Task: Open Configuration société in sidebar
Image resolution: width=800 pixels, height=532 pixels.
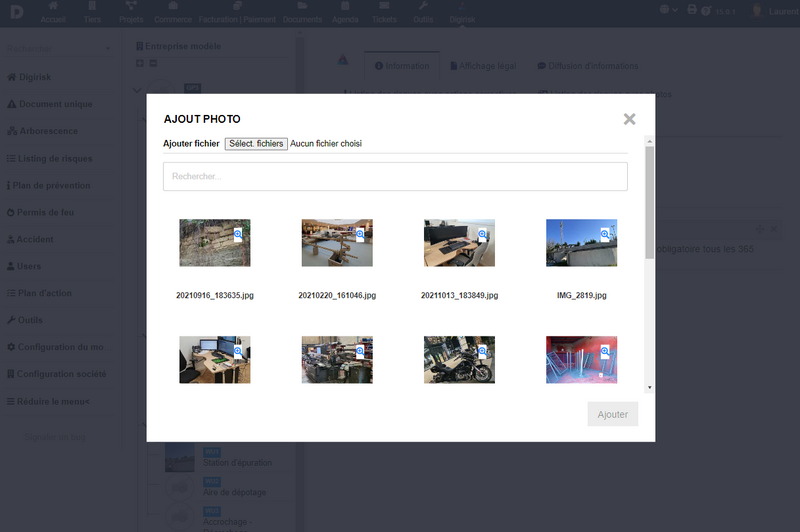Action: click(x=57, y=374)
